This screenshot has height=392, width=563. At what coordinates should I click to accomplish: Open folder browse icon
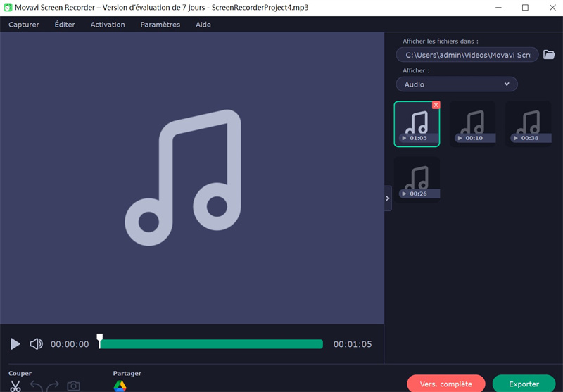(x=549, y=55)
